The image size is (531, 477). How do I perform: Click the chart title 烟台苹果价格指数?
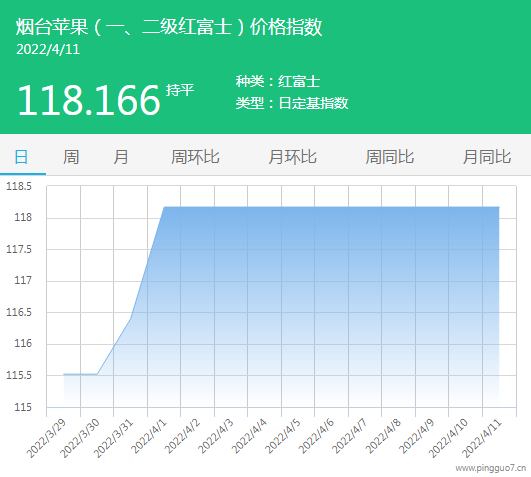coord(169,27)
